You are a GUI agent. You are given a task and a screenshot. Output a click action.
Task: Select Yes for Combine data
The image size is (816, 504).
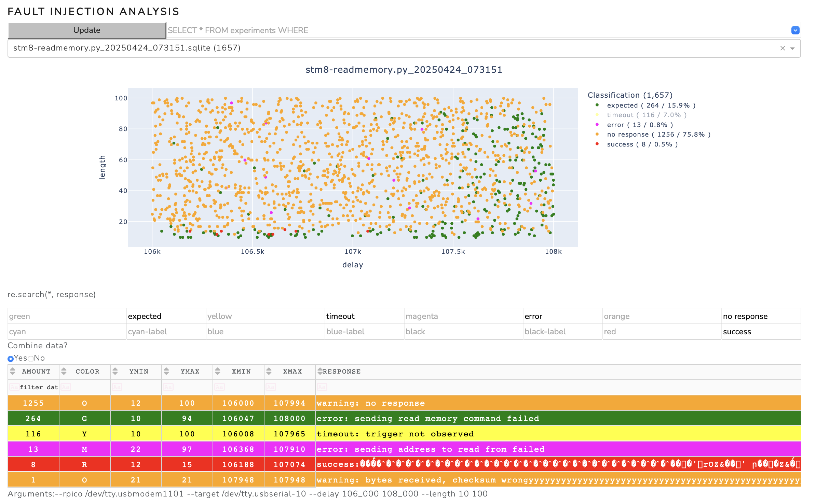coord(11,359)
